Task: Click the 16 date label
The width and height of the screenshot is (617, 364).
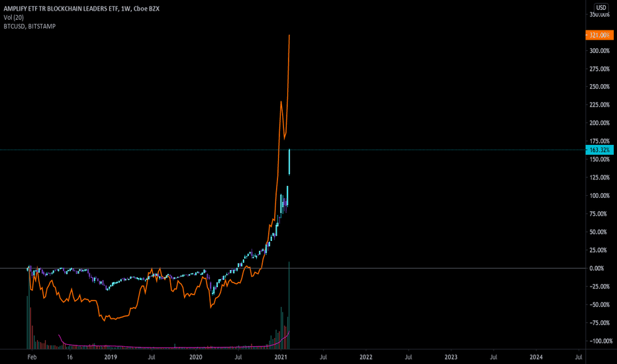Action: coord(70,357)
